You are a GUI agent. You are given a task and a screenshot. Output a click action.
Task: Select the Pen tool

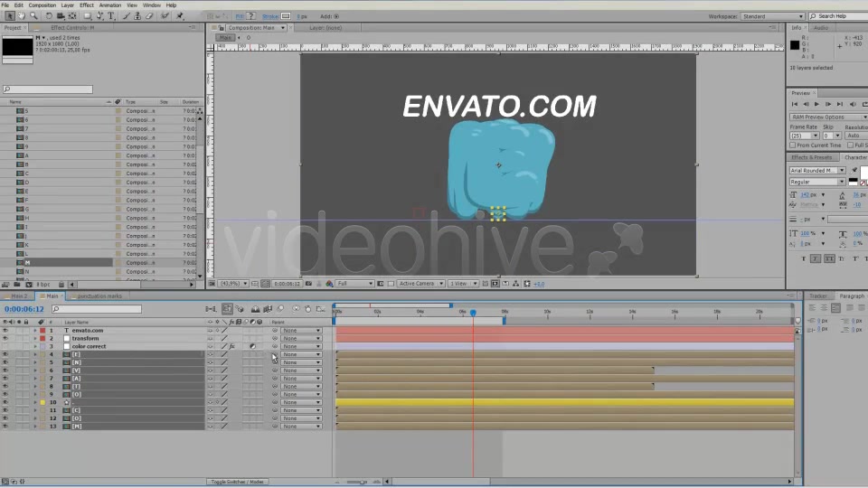click(x=100, y=16)
